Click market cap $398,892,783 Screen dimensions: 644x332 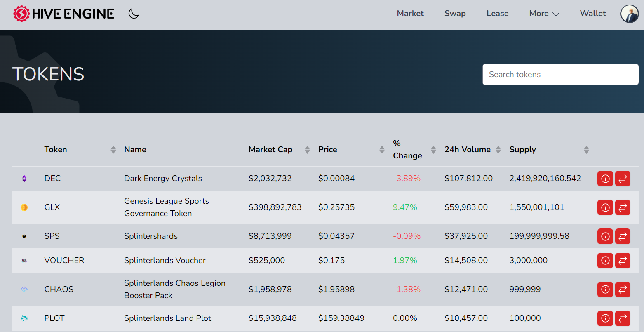click(x=275, y=207)
